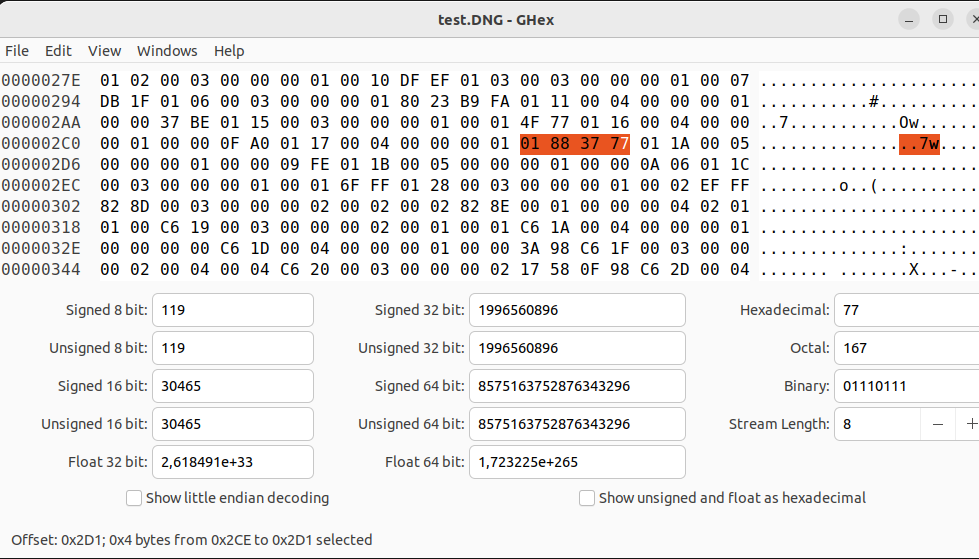Screen dimensions: 979x559
Task: Click the Octal value field
Action: (x=905, y=348)
